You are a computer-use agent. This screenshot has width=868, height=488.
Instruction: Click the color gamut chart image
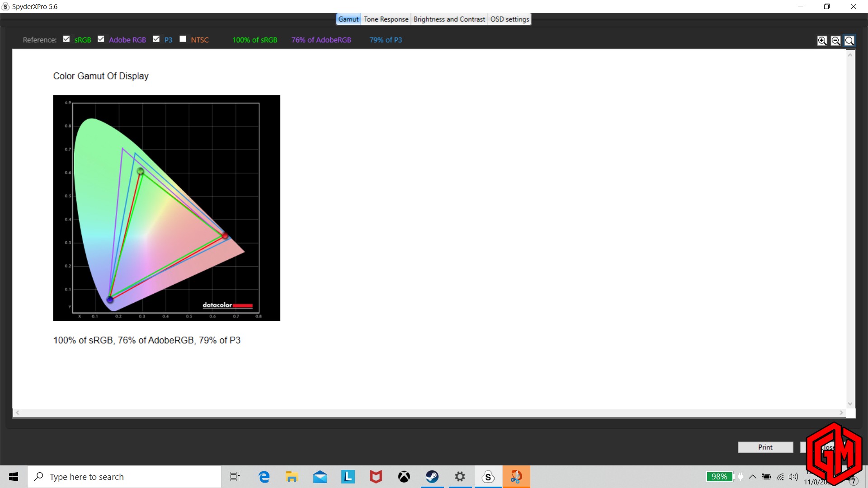166,208
